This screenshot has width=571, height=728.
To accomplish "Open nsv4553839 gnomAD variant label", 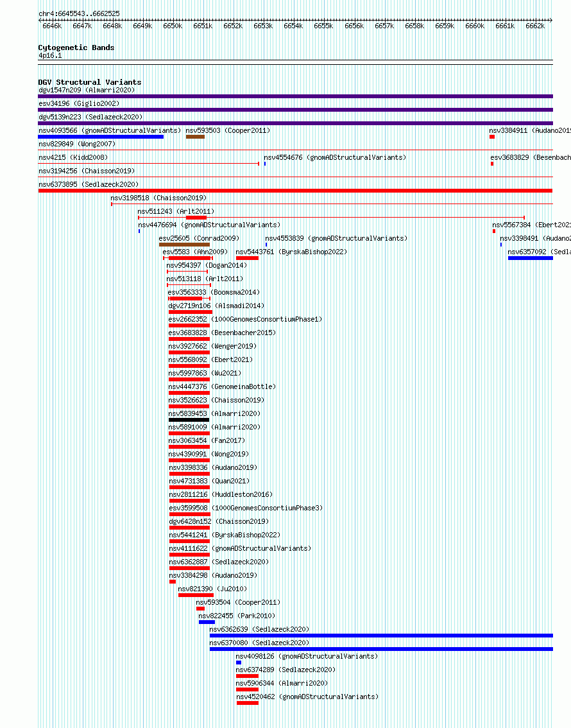I will pos(336,238).
